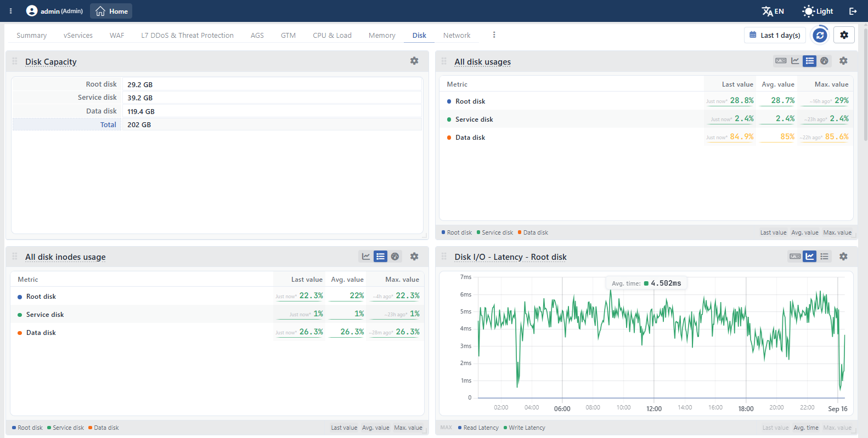Open Disk Capacity panel settings gear

[414, 61]
